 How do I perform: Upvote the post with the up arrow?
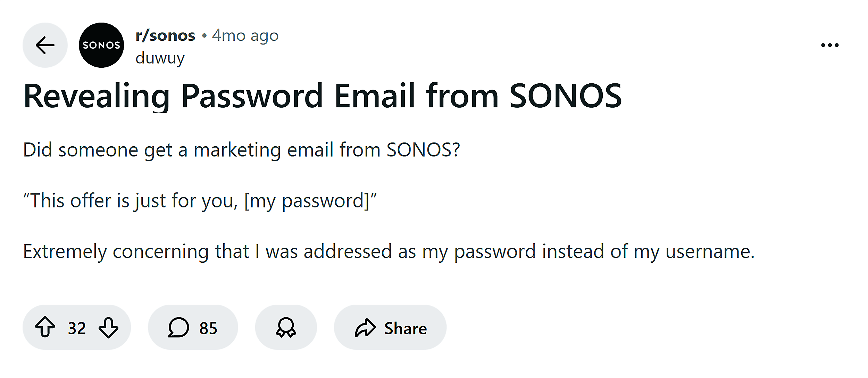click(44, 327)
